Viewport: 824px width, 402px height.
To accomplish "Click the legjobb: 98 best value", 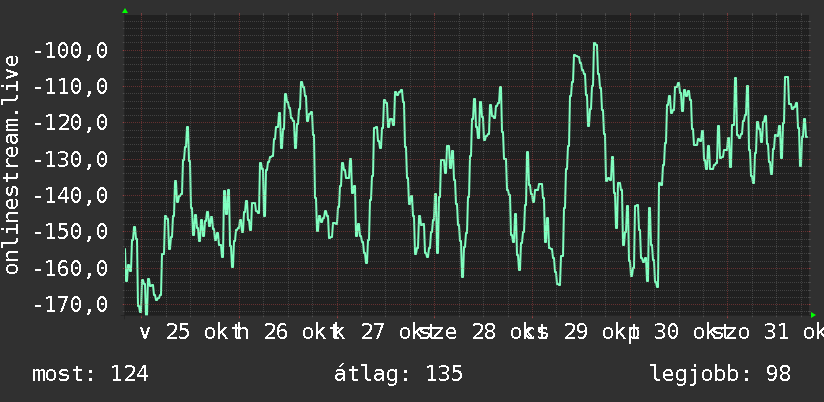I will [720, 374].
